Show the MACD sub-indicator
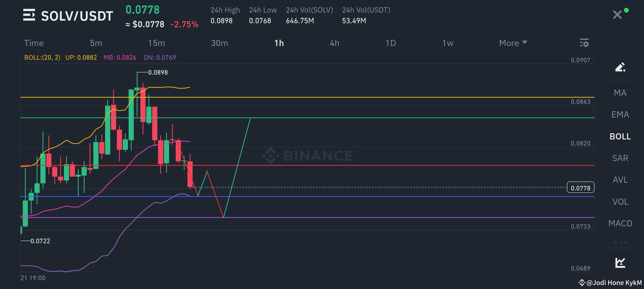644x289 pixels. [620, 223]
